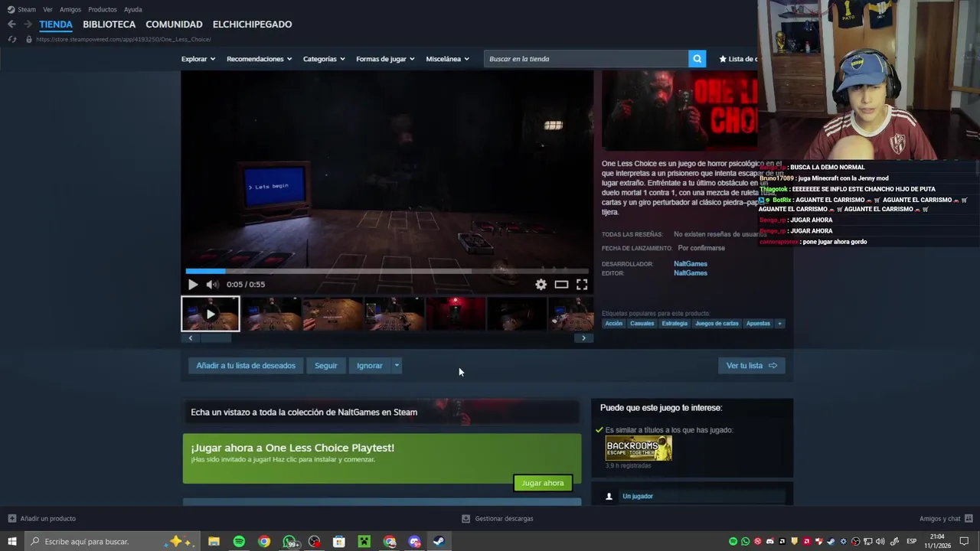Go back with the Steam back arrow
Viewport: 980px width, 551px height.
[11, 24]
